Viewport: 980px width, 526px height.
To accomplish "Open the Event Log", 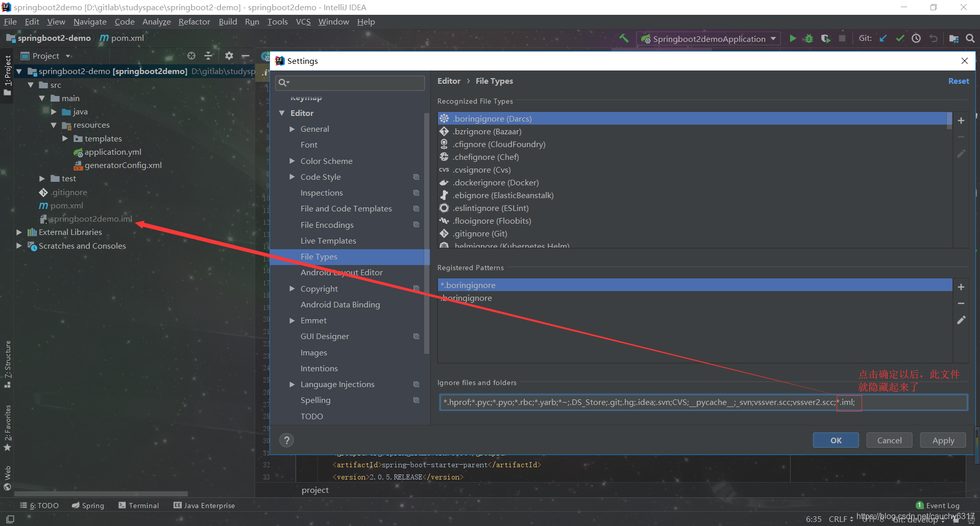I will (938, 506).
